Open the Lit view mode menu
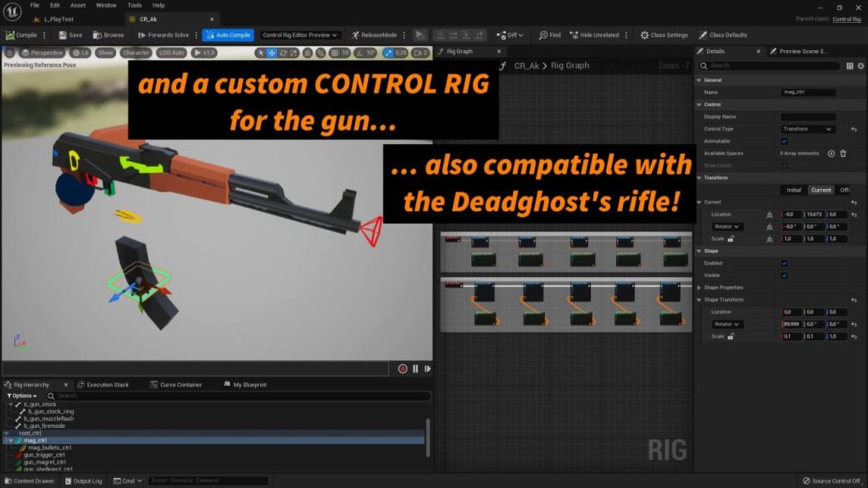This screenshot has width=868, height=488. pyautogui.click(x=81, y=53)
